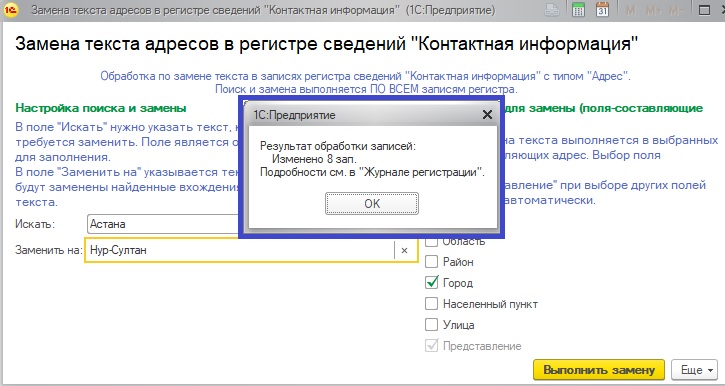The image size is (725, 386).
Task: Click the Выполнить замену button
Action: 599,370
